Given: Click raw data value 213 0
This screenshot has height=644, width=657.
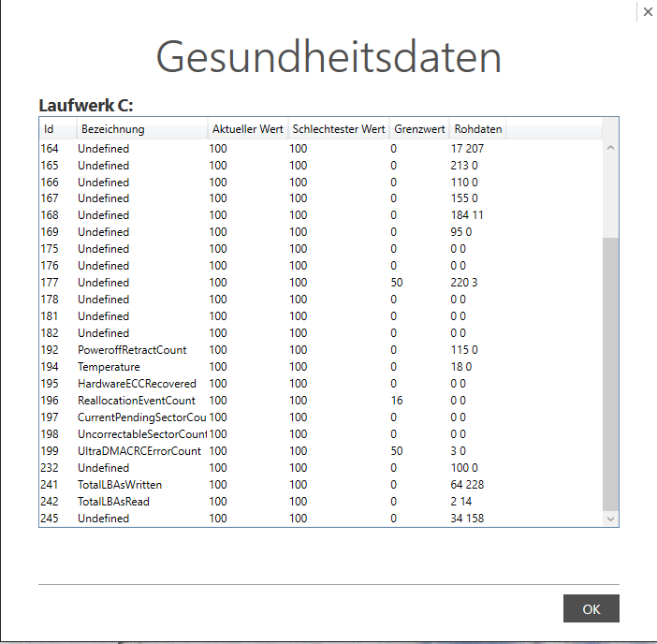Looking at the screenshot, I should pyautogui.click(x=464, y=165).
